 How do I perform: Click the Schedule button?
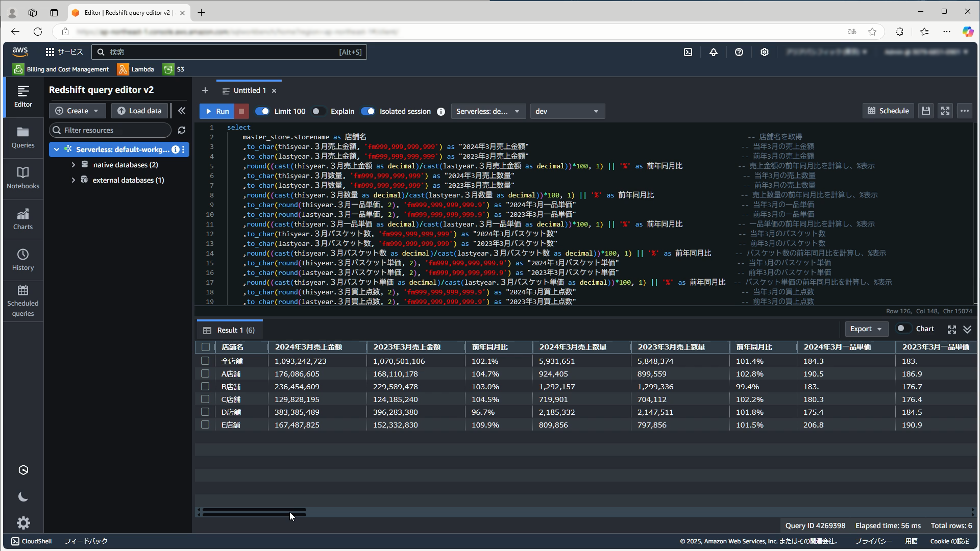coord(888,111)
